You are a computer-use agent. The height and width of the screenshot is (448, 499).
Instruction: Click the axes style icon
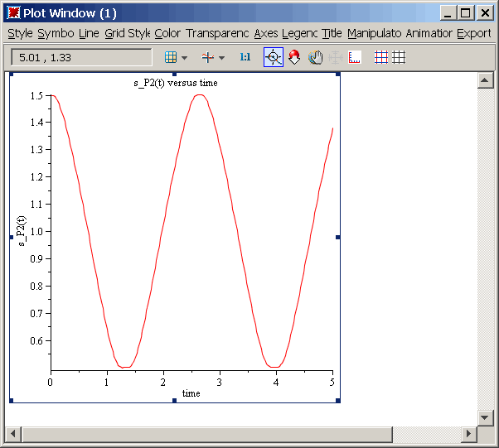(x=208, y=57)
